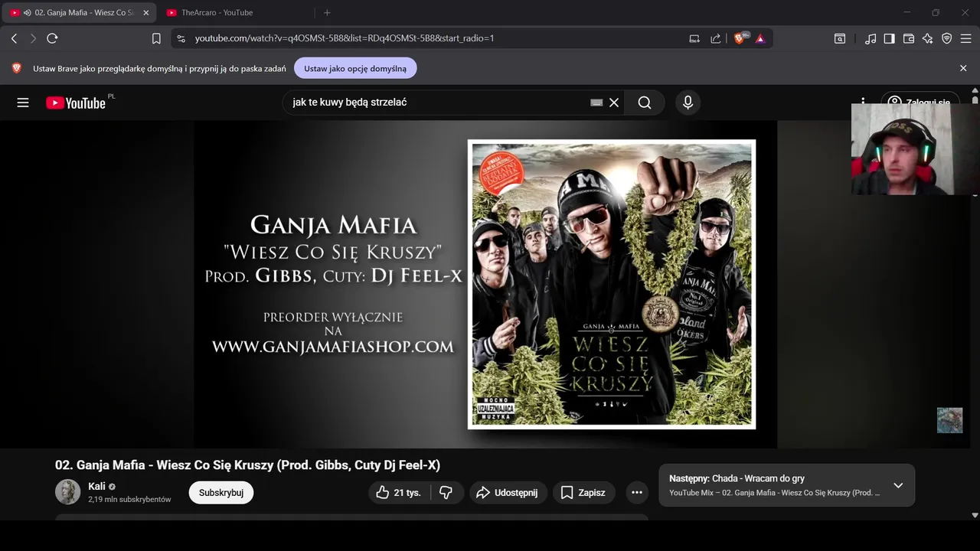
Task: Dislike the video with the thumbs down
Action: tap(446, 493)
